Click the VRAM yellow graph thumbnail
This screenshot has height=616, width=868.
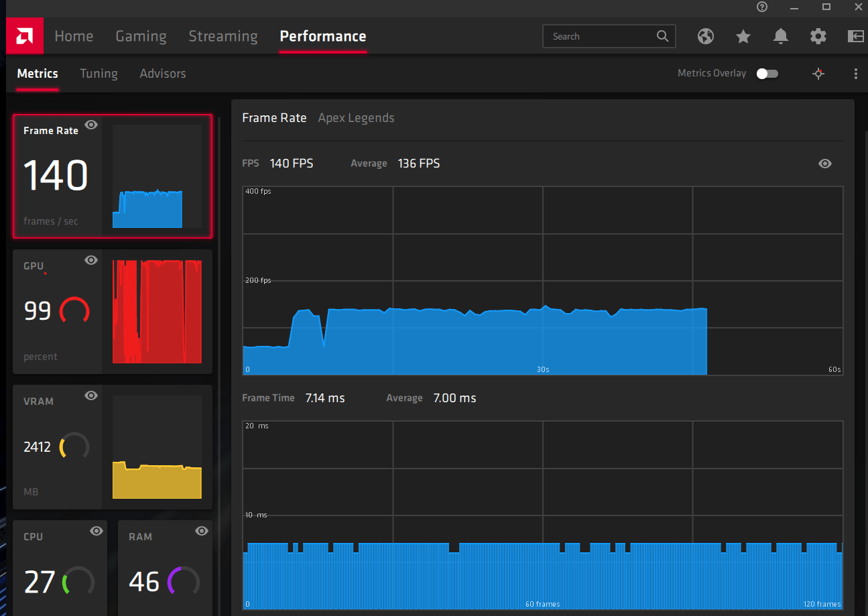tap(157, 447)
